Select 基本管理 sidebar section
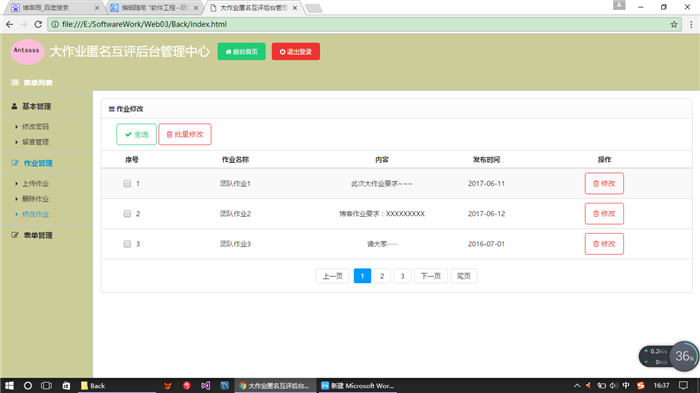This screenshot has height=393, width=700. click(x=37, y=106)
